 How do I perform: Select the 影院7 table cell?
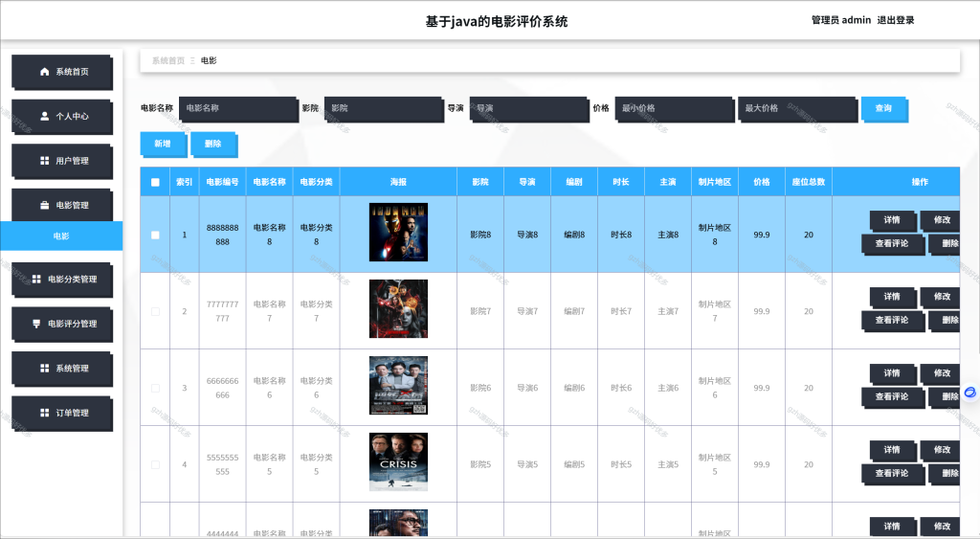[x=480, y=311]
